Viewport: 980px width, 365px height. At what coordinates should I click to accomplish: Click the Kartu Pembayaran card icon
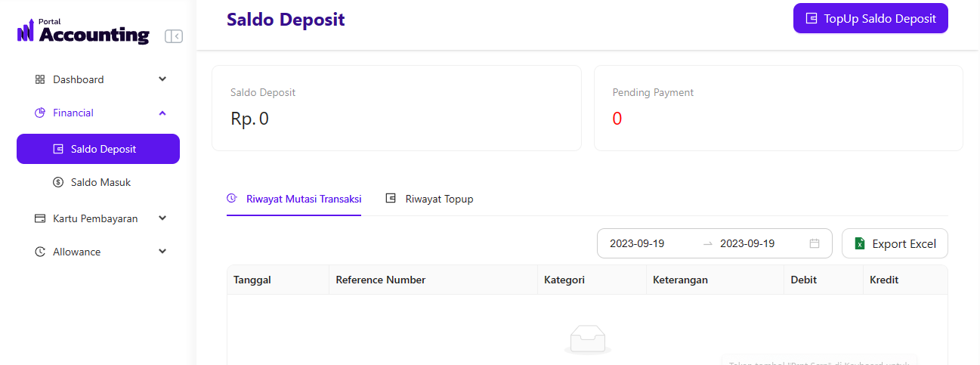coord(40,218)
